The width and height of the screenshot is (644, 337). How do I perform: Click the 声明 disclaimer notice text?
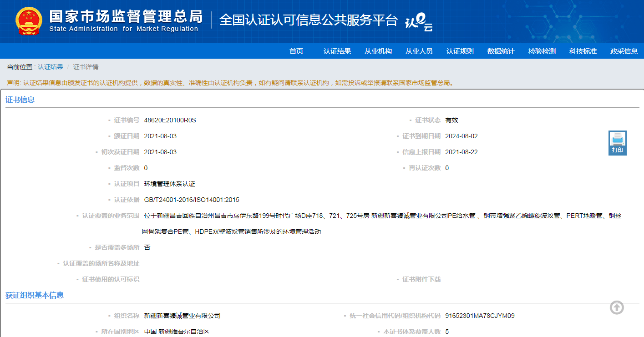pos(231,83)
